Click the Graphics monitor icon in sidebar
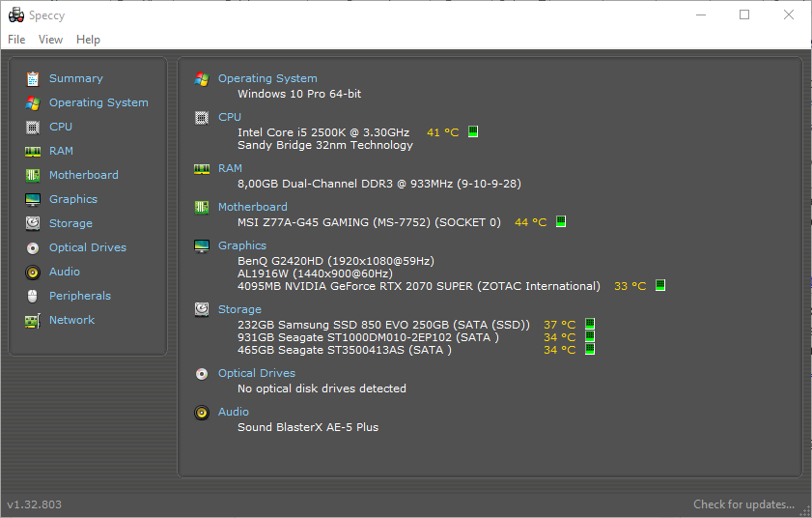This screenshot has height=518, width=812. (x=33, y=200)
